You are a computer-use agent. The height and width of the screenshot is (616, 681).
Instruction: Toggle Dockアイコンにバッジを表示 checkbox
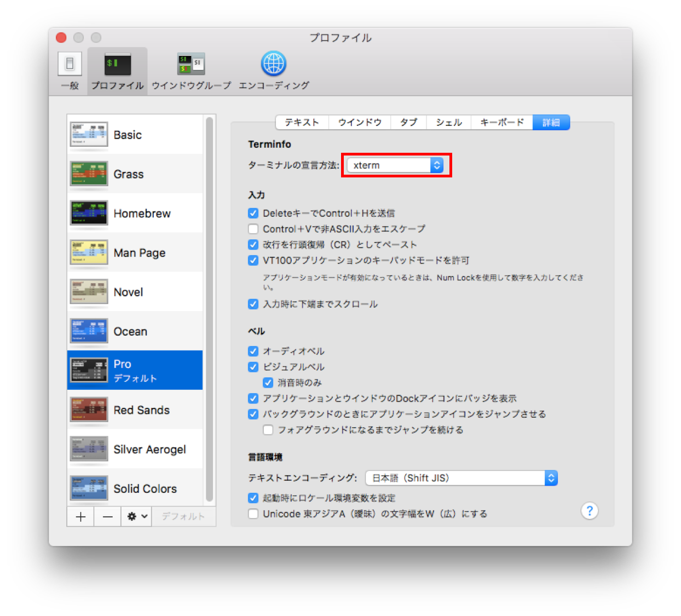point(253,398)
